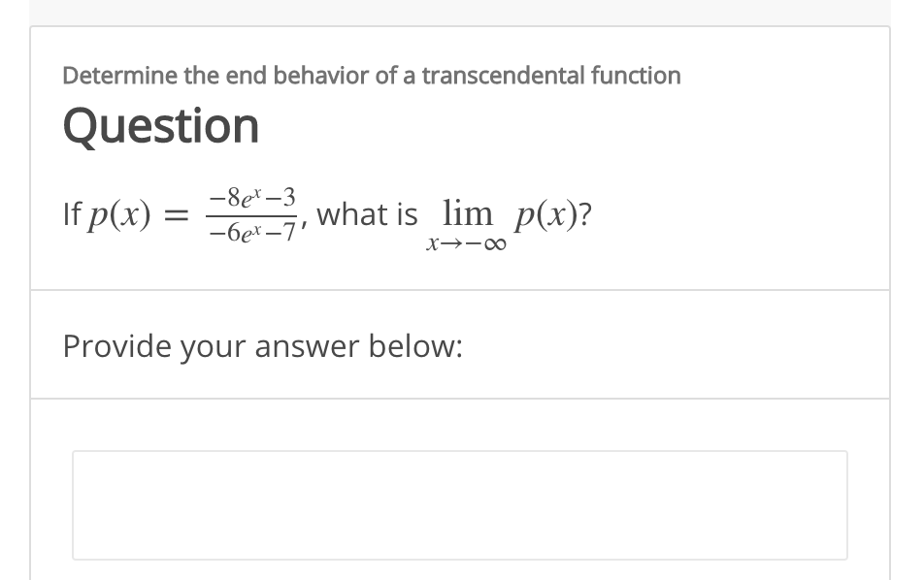The height and width of the screenshot is (580, 924).
Task: Click inside the empty answer box
Action: click(x=459, y=504)
